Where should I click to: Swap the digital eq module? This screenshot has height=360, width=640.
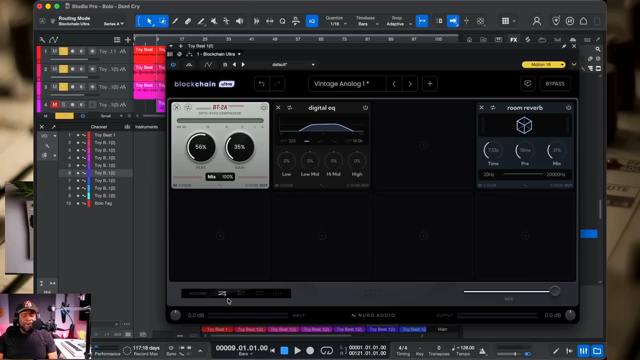pos(289,108)
